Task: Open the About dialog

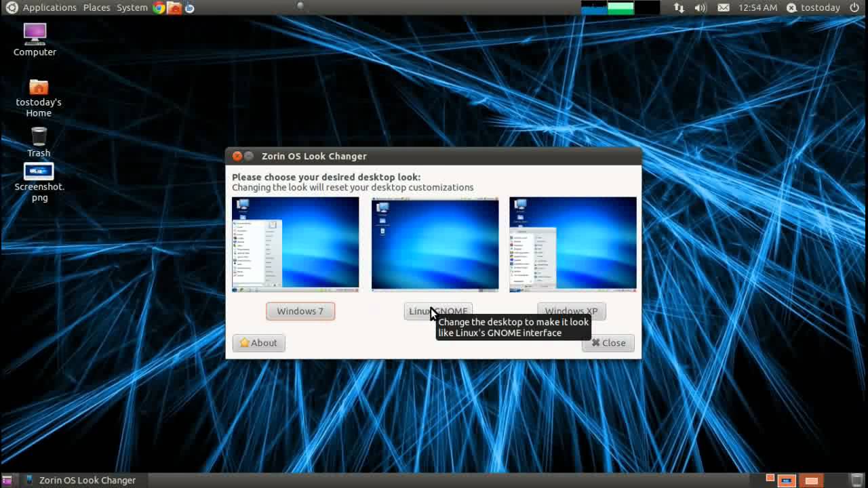Action: [x=258, y=343]
